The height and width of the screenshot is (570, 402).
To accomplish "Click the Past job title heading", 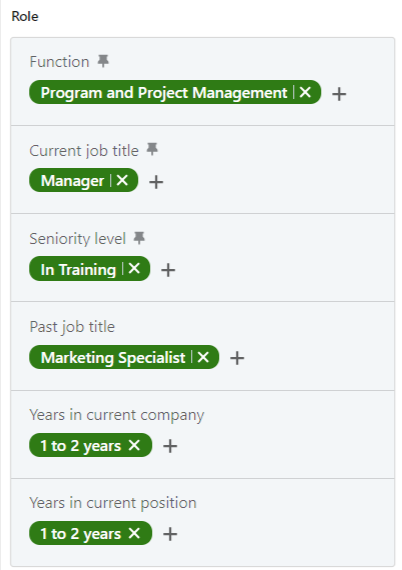I will point(72,327).
